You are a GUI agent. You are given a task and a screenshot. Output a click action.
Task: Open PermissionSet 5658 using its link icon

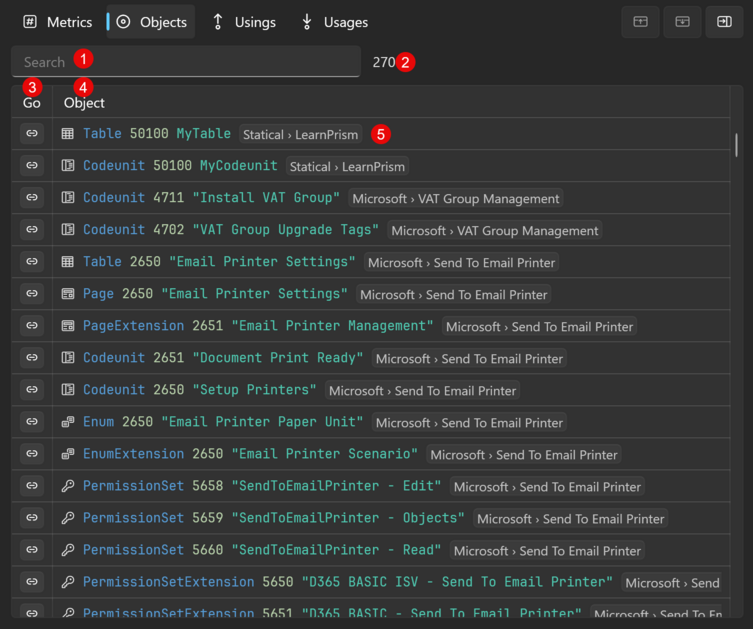pos(32,486)
